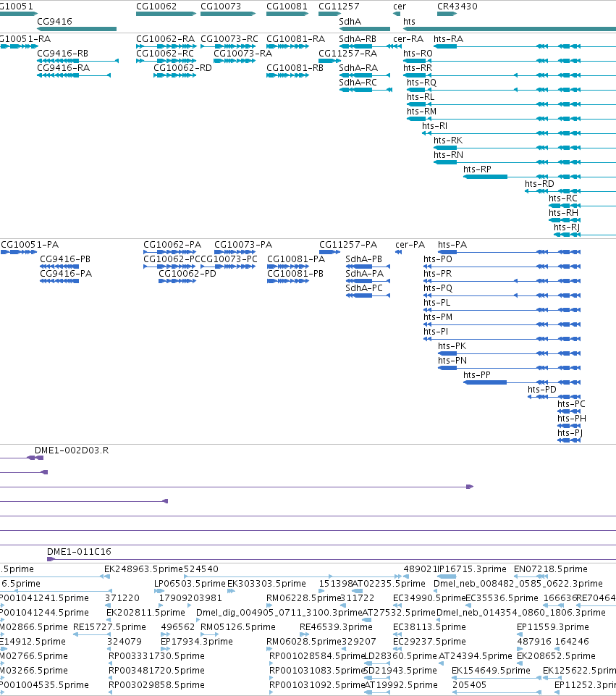Viewport: 616px width, 696px height.
Task: Click BAC clone DME1-002D03.R
Action: (x=72, y=450)
